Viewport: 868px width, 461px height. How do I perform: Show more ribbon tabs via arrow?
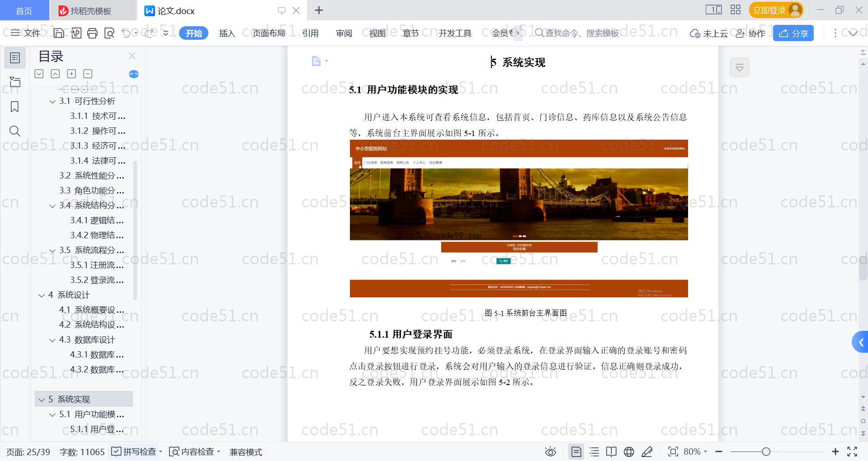coord(518,33)
